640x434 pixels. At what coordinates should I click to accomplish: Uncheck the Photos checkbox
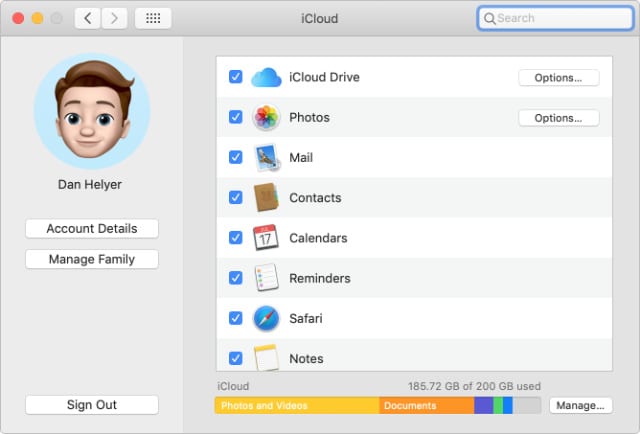[236, 117]
